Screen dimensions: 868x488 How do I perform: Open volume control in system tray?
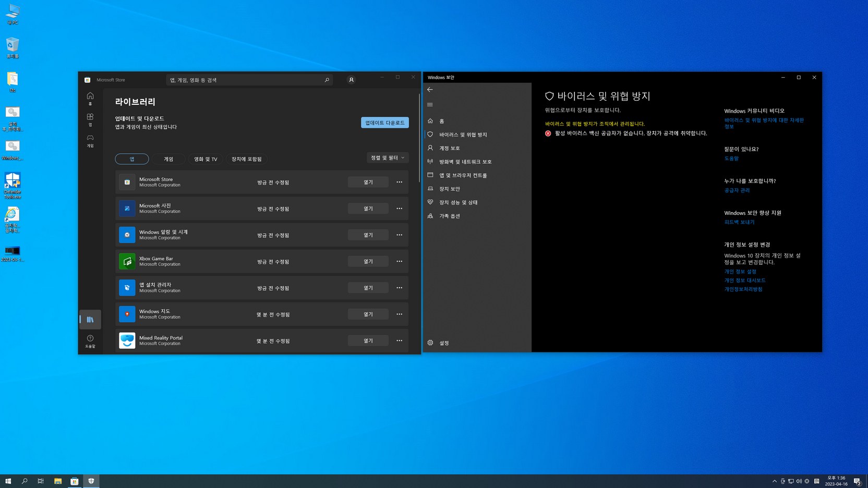(799, 481)
